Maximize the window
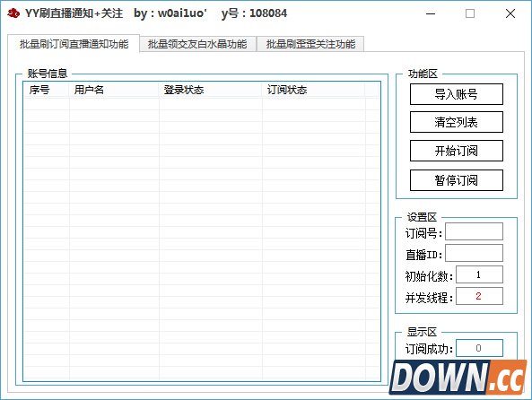The width and height of the screenshot is (532, 400). 470,13
